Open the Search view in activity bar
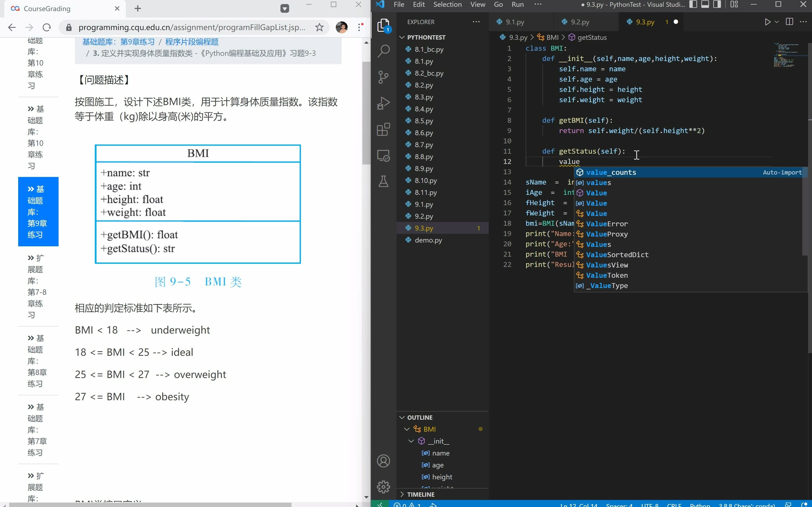This screenshot has height=507, width=812. click(383, 51)
